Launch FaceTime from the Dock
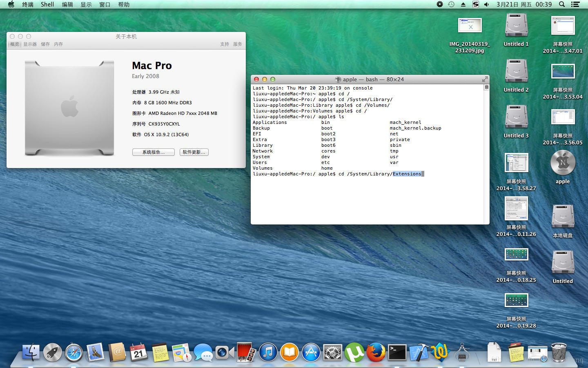Viewport: 588px width, 368px height. [x=225, y=352]
